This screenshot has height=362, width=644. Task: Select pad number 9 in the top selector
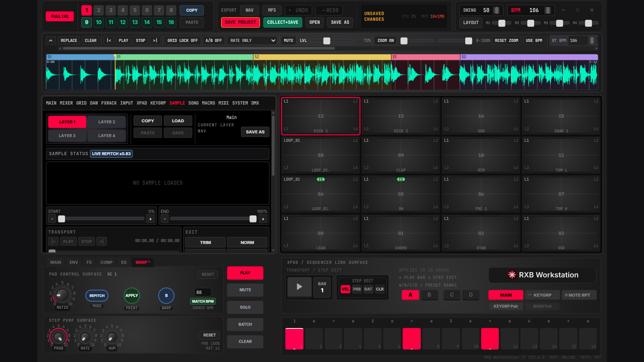(87, 22)
